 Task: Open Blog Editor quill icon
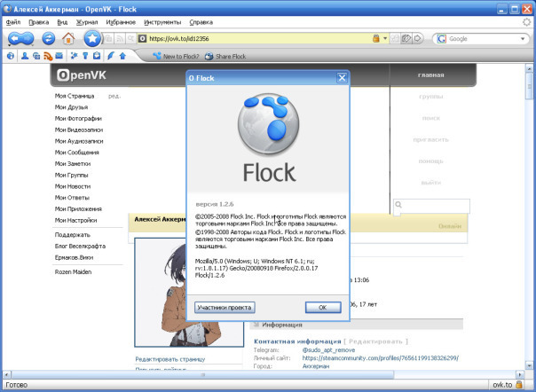(110, 56)
